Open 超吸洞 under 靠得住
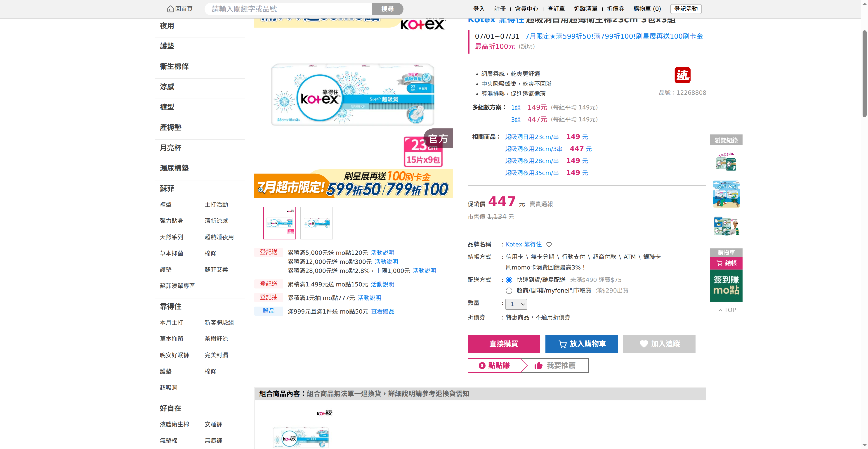The width and height of the screenshot is (868, 449). pyautogui.click(x=168, y=388)
